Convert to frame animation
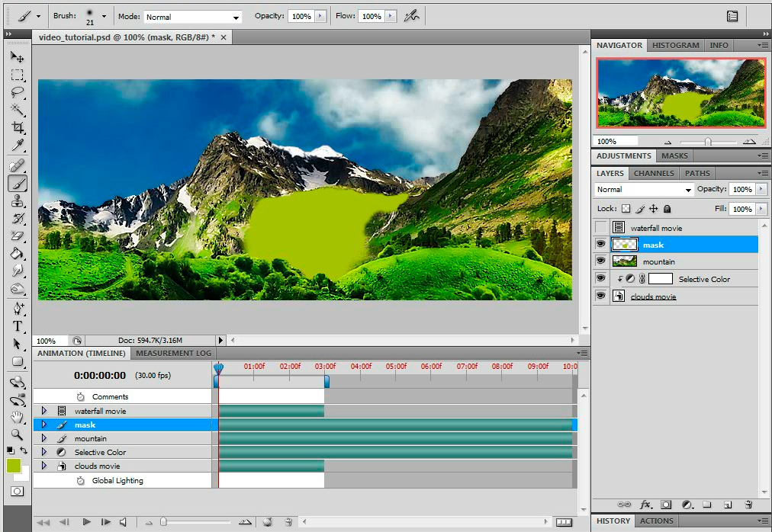 point(565,522)
